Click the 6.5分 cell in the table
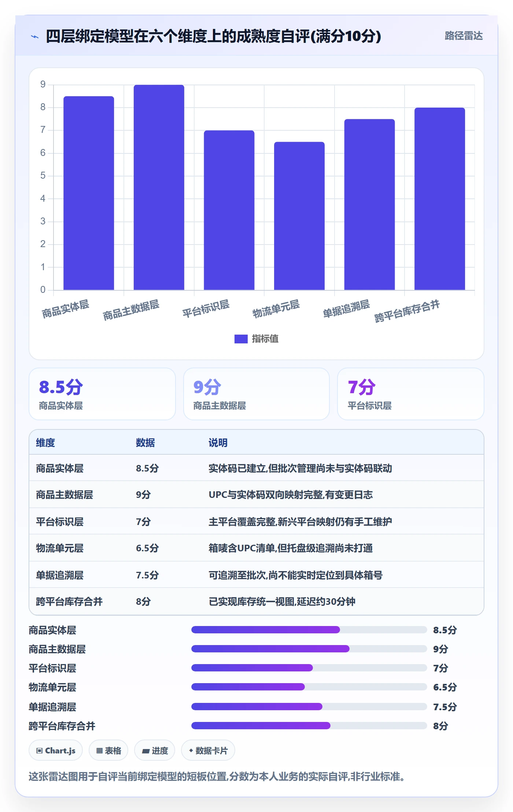Viewport: 513px width, 812px height. click(x=147, y=548)
